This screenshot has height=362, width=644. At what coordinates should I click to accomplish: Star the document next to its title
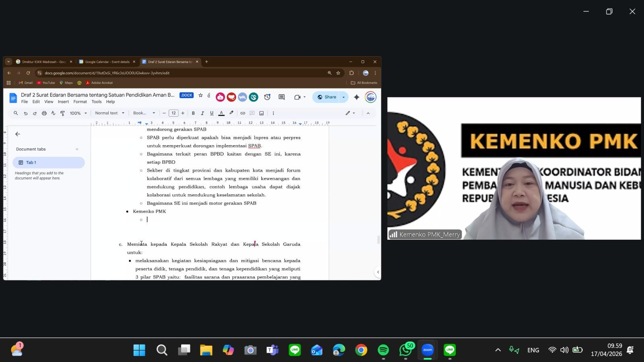[x=200, y=96]
